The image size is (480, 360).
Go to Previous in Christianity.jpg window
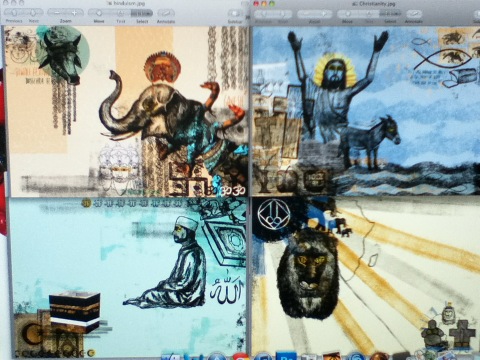point(264,14)
